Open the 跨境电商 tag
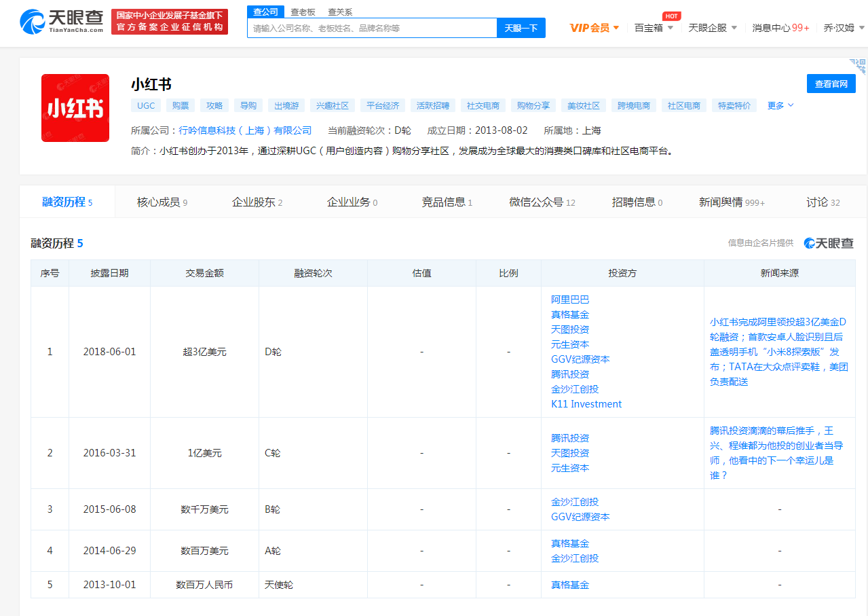868x616 pixels. [x=634, y=105]
